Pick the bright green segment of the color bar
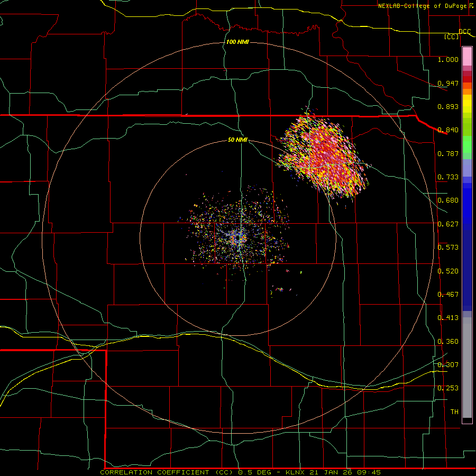Image resolution: width=476 pixels, height=476 pixels. pos(467,144)
